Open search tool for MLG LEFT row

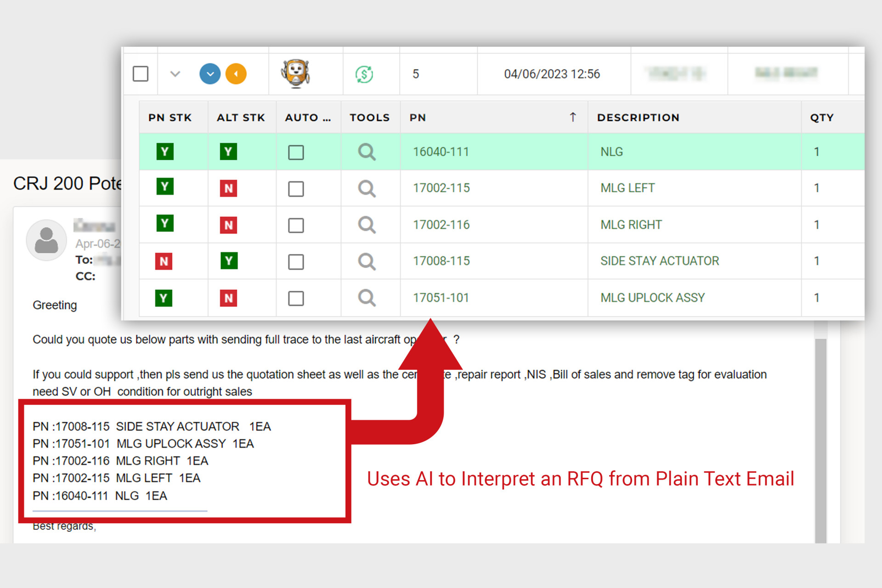[367, 188]
